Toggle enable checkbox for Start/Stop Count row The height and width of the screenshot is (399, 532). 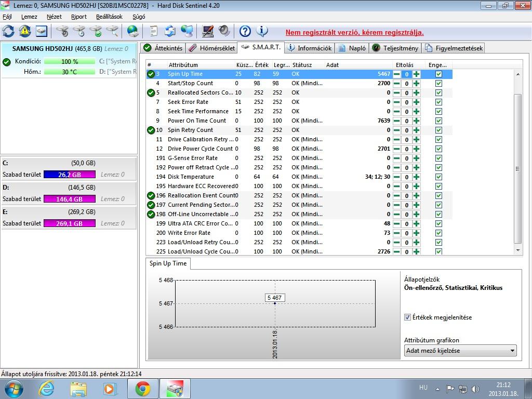tap(438, 84)
